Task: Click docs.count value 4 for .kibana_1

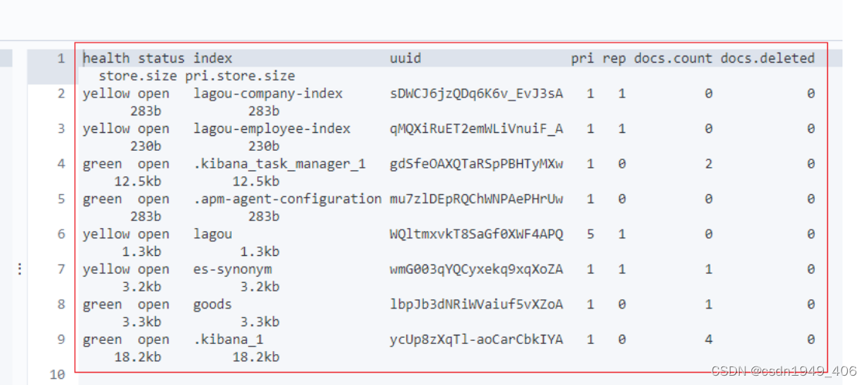Action: (709, 339)
